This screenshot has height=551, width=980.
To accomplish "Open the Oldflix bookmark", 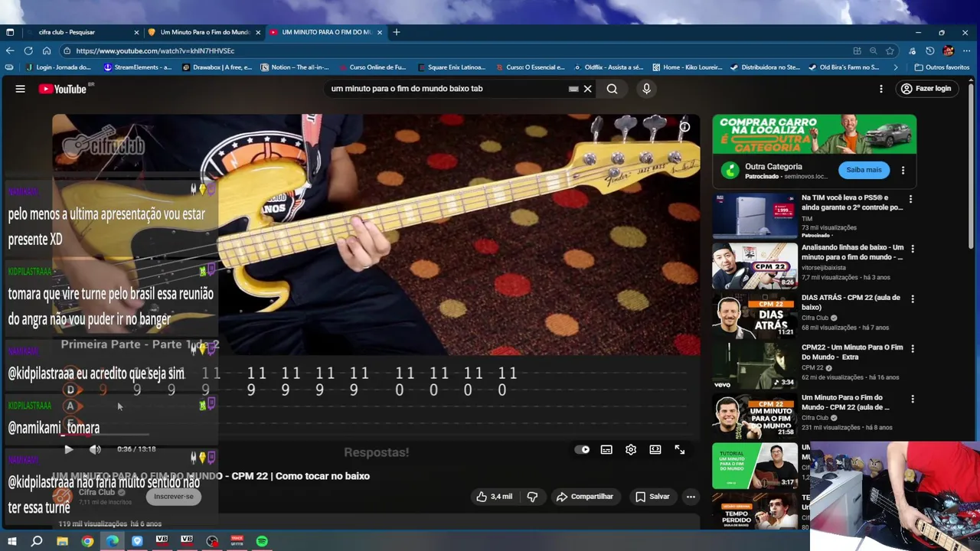I will 609,67.
